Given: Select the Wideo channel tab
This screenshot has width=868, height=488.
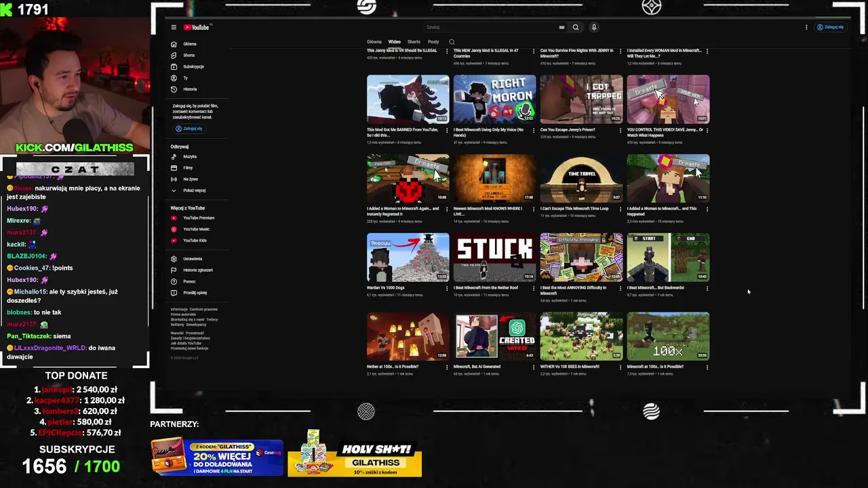Looking at the screenshot, I should click(394, 42).
